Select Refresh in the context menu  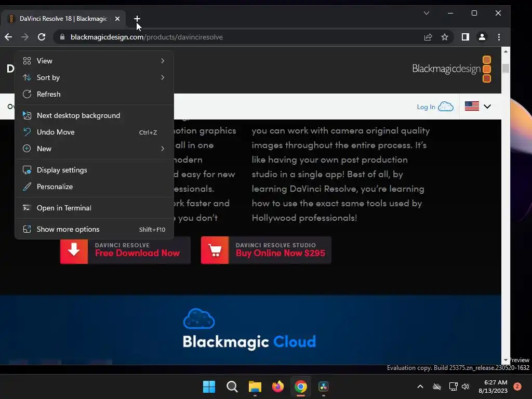pos(94,94)
